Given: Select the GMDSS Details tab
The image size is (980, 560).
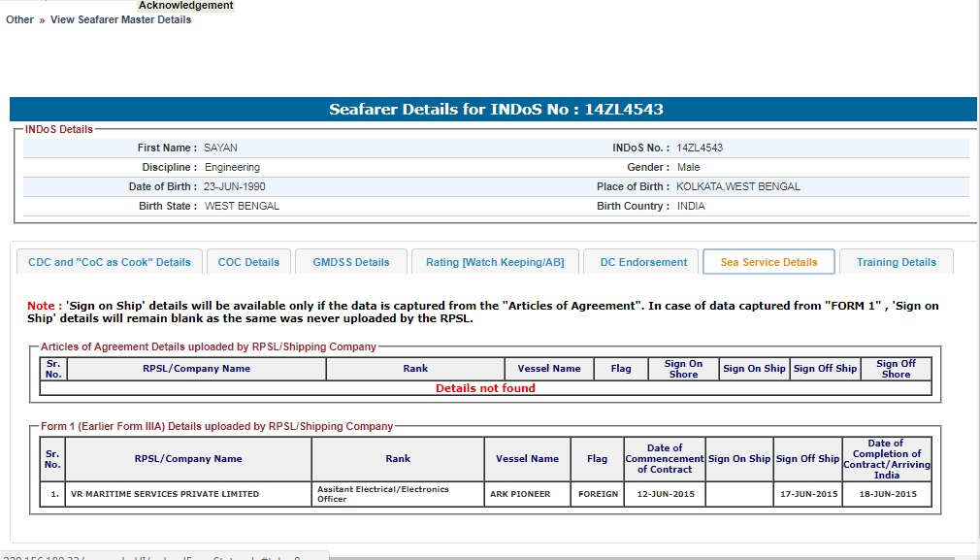Looking at the screenshot, I should click(x=351, y=262).
